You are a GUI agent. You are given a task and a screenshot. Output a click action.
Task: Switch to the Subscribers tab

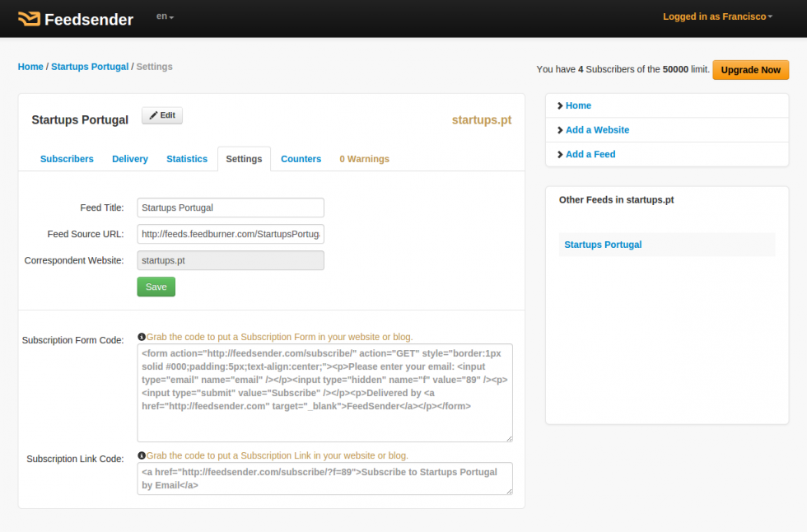point(67,159)
